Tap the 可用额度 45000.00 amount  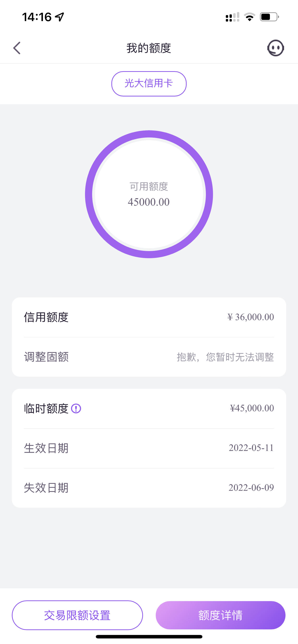tap(149, 202)
